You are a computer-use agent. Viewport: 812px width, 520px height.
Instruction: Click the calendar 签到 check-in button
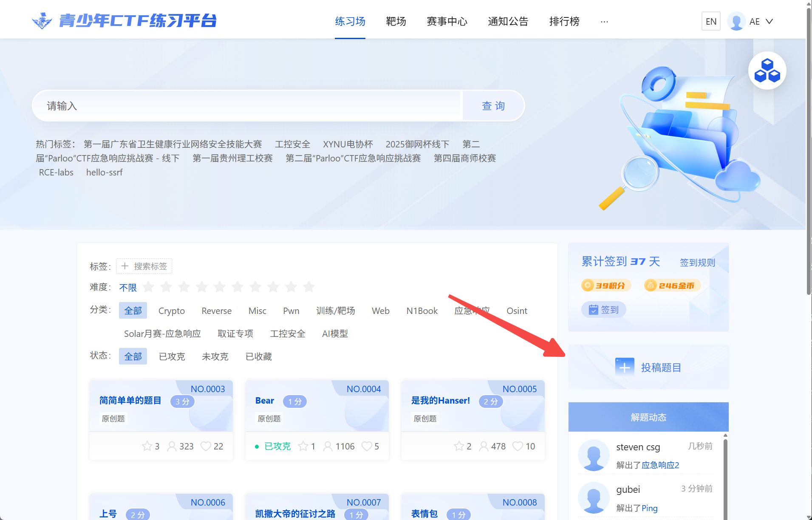pyautogui.click(x=604, y=310)
